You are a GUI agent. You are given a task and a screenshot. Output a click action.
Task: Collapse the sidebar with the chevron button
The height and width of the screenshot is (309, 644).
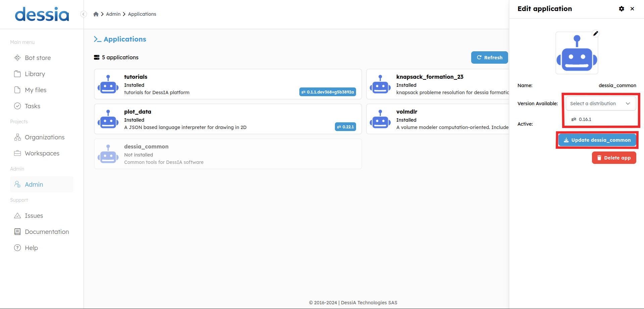coord(84,14)
